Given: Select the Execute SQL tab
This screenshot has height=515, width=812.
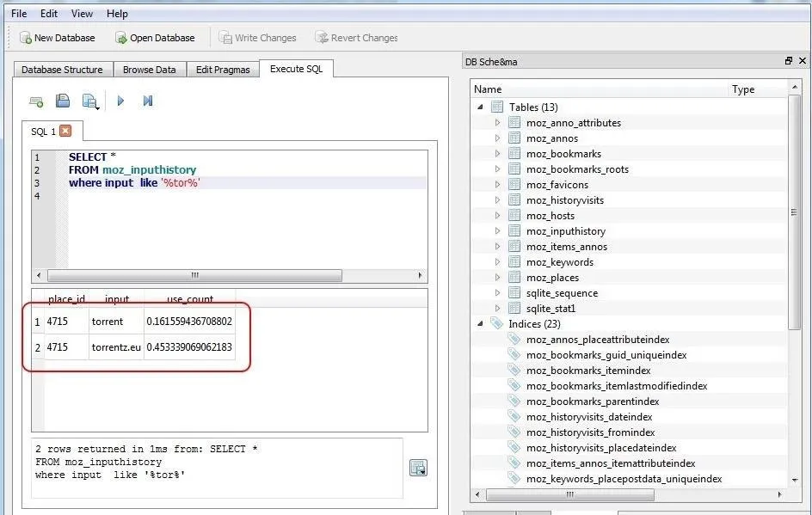Looking at the screenshot, I should tap(296, 68).
